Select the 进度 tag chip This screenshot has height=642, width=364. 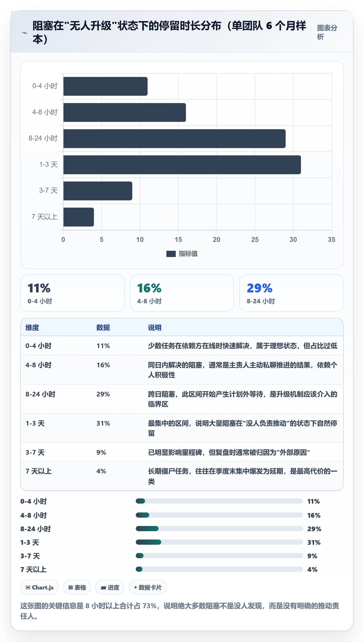(x=110, y=587)
